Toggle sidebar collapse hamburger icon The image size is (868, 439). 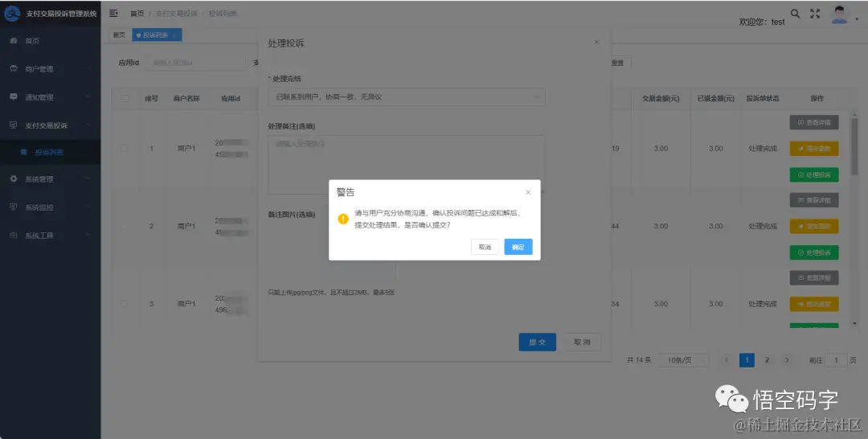point(113,14)
